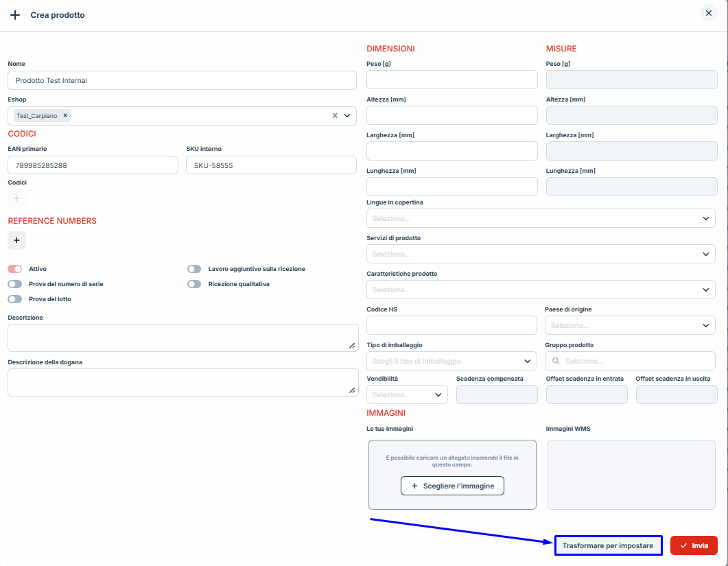The image size is (728, 566).
Task: Clear all selections in the Eshop field
Action: click(335, 116)
